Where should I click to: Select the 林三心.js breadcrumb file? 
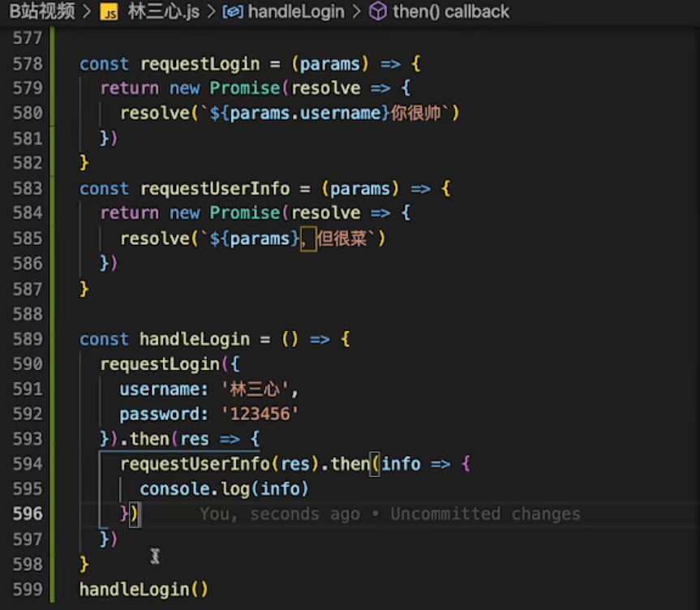click(164, 11)
